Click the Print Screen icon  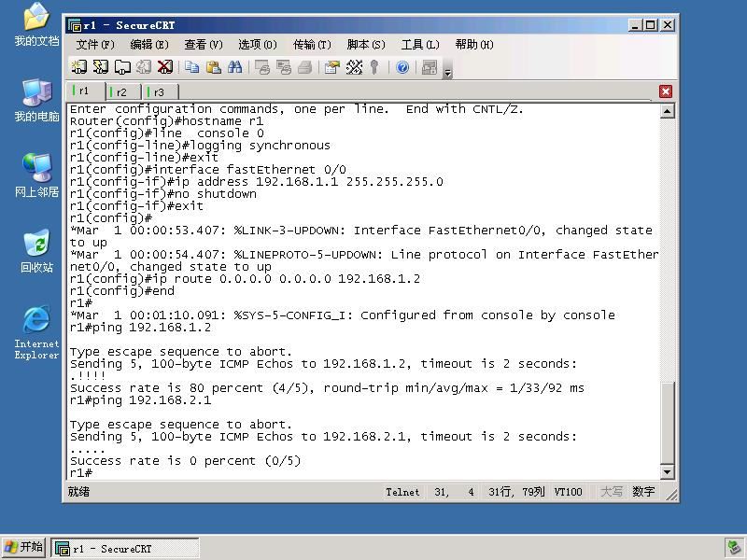pyautogui.click(x=262, y=67)
